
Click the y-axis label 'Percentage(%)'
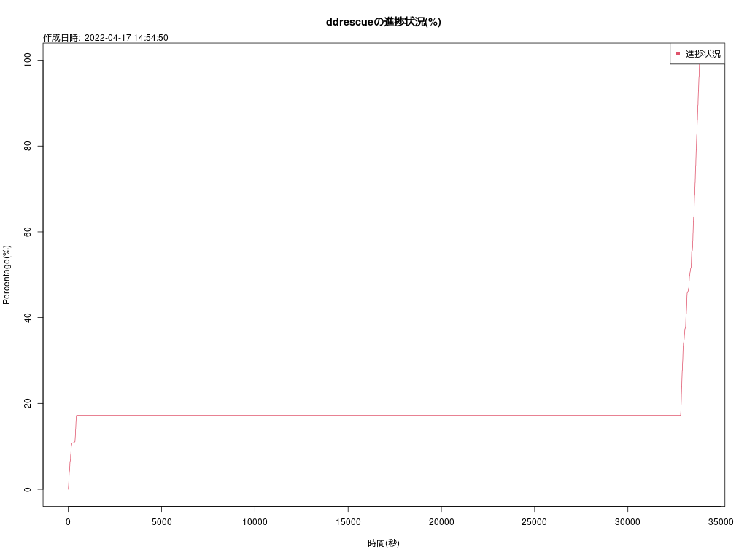point(6,275)
